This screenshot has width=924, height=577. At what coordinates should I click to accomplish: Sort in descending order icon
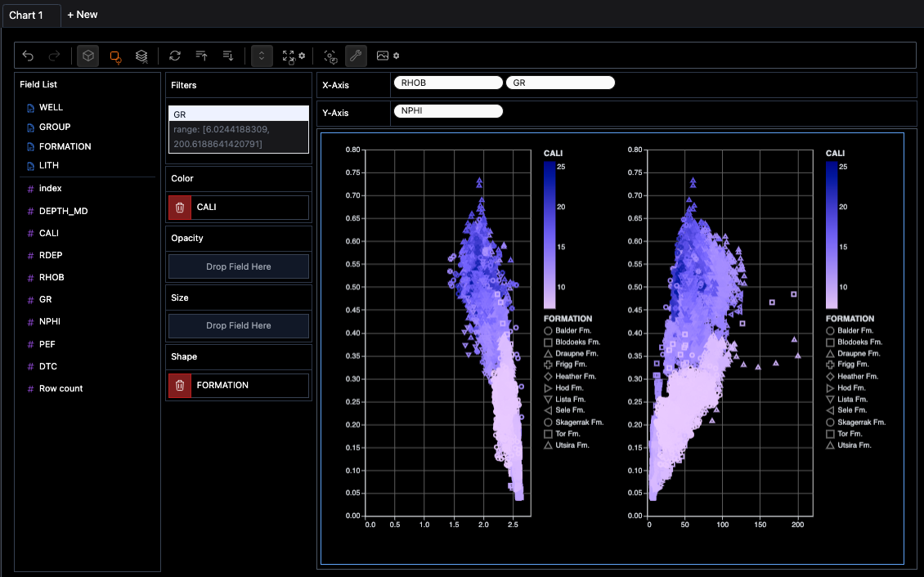228,56
